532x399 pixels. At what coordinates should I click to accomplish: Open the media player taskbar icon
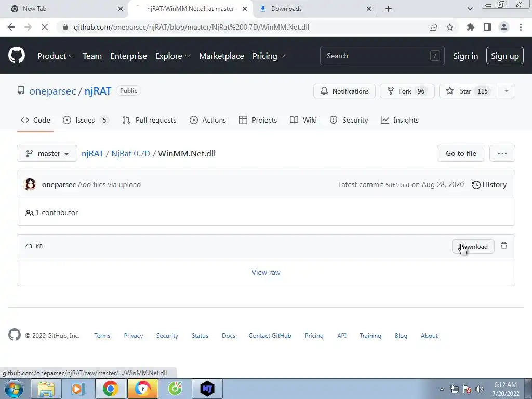78,389
